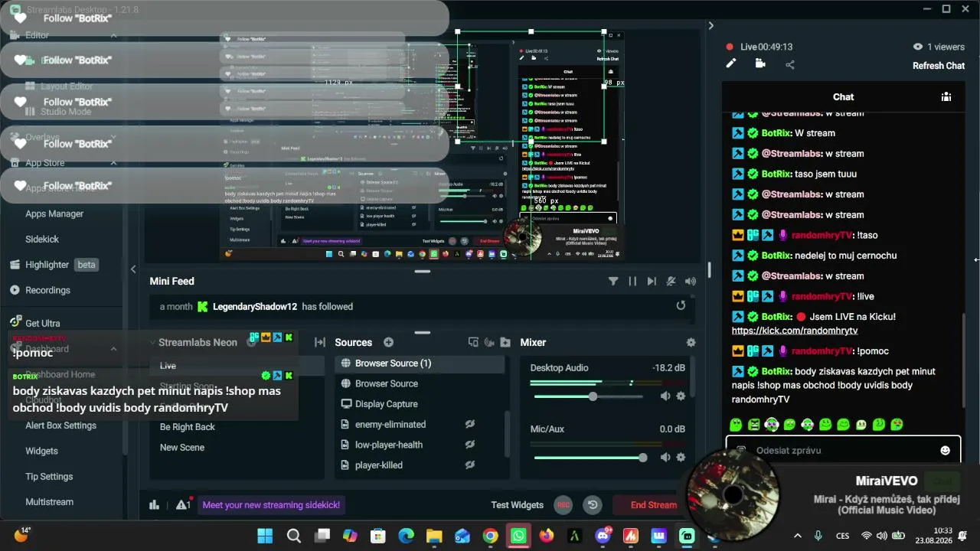
Task: Expand the Editor menu chevron
Action: pyautogui.click(x=113, y=35)
